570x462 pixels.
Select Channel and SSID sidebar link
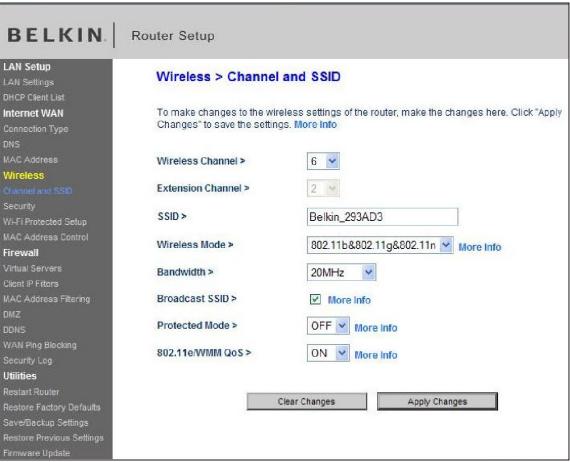(37, 191)
